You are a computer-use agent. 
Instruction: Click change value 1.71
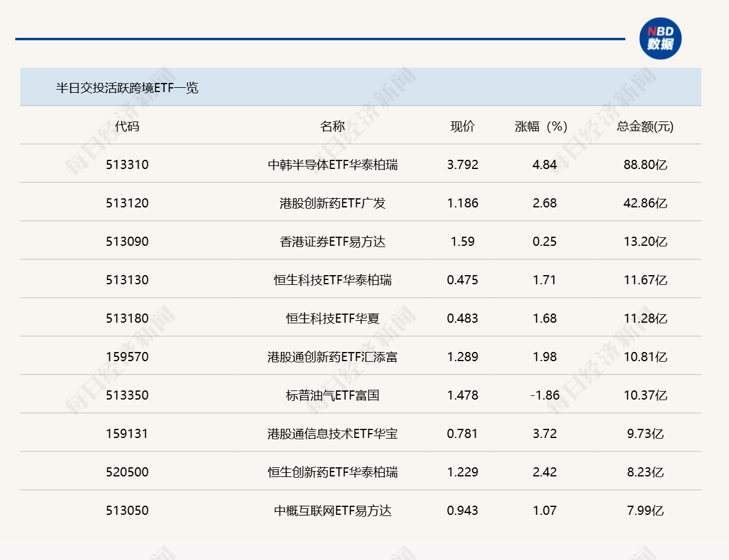(545, 281)
